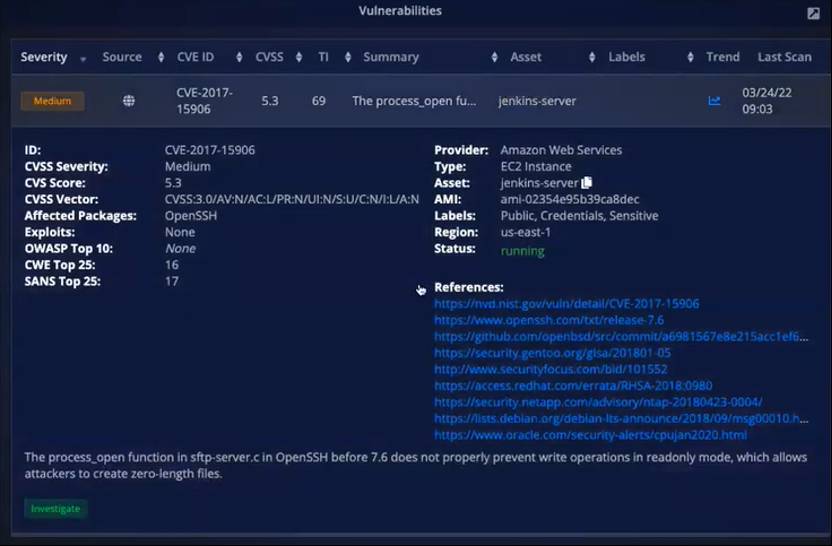Open the trend chart icon for jenkins-server
Viewport: 832px width, 546px height.
pos(714,101)
